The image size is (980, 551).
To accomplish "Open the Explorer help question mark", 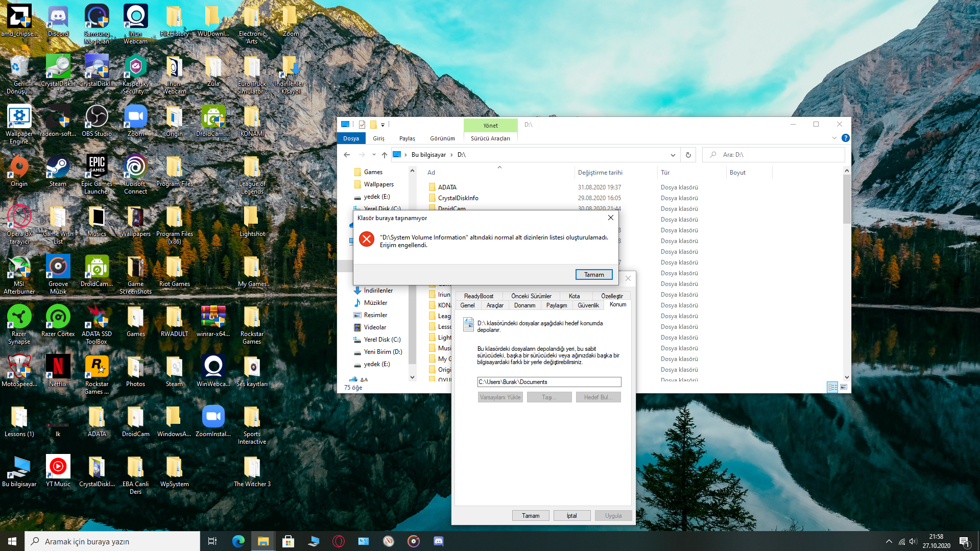I will 846,138.
